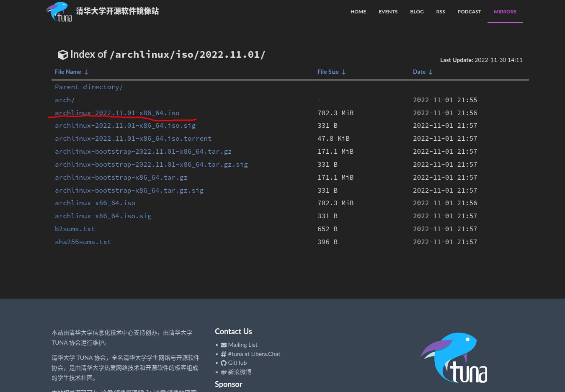
Task: Sort list by File Size arrow
Action: point(344,72)
